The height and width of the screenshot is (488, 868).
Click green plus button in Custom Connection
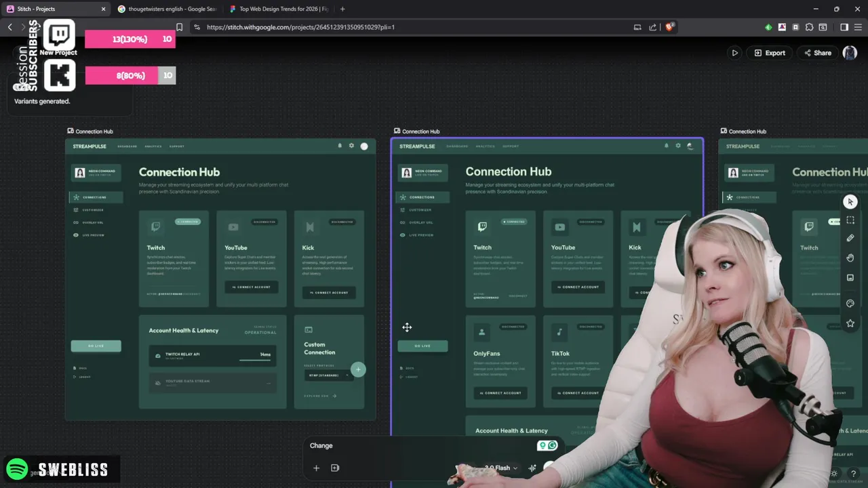pos(358,369)
